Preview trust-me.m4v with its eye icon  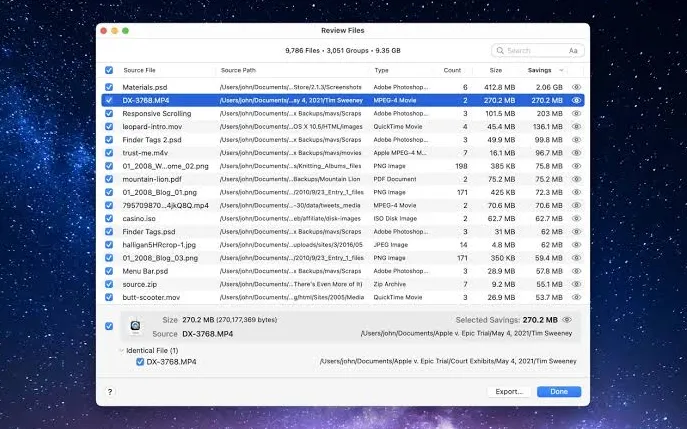click(576, 153)
